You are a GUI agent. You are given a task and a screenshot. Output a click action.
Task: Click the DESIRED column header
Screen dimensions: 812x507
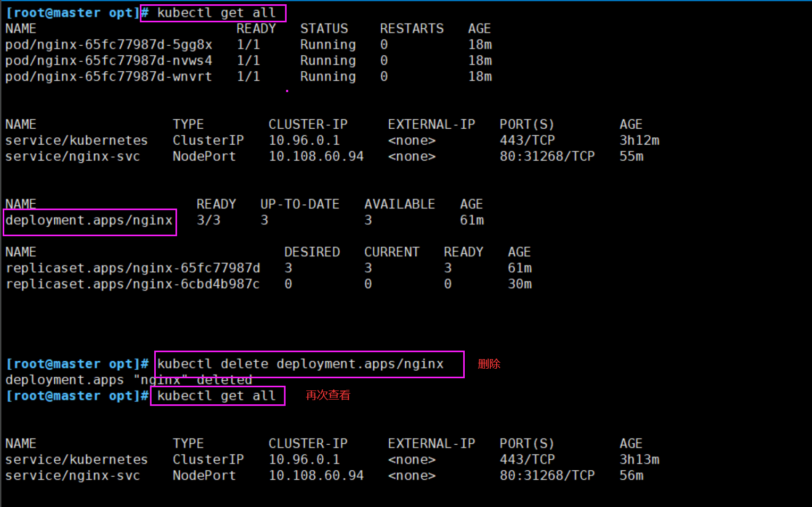[312, 252]
